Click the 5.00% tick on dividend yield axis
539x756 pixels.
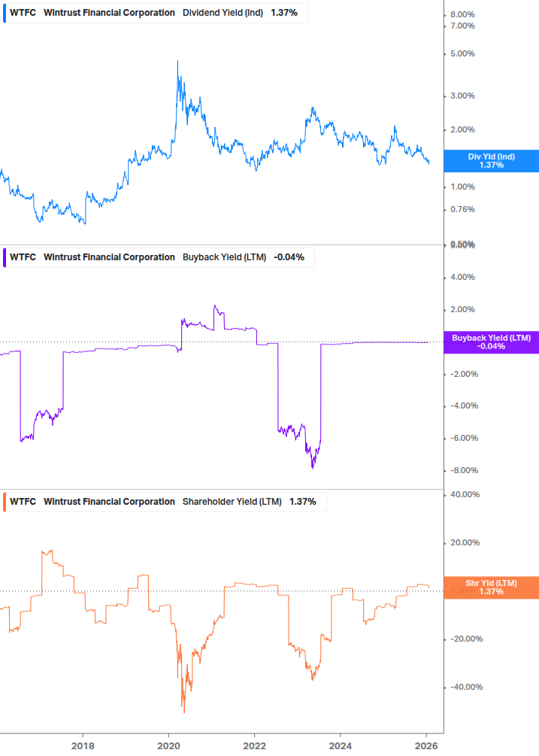(462, 54)
